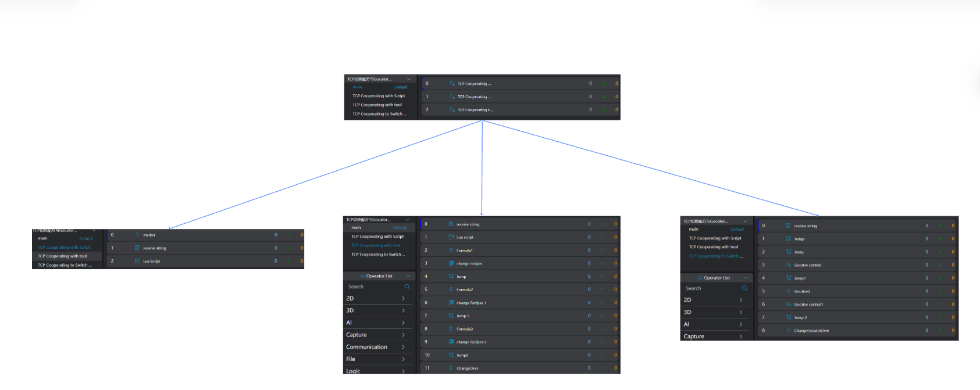Click the Gocator2 operator icon
The image size is (980, 390).
(x=788, y=291)
